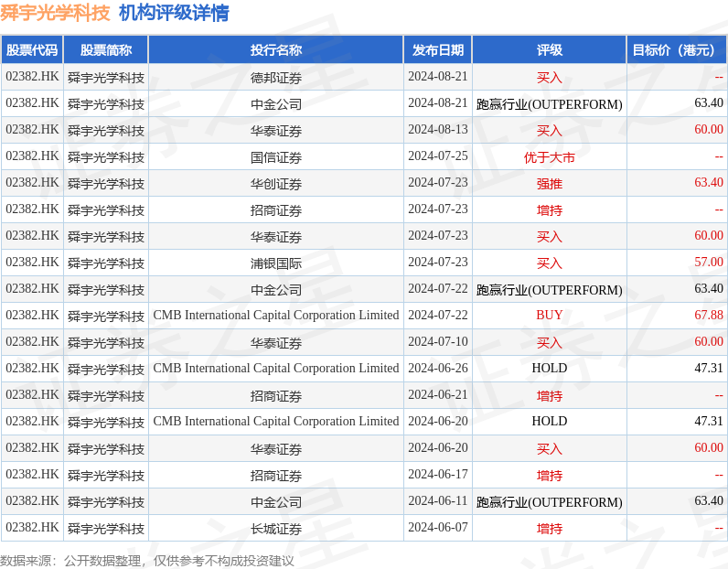Click 02382.HK code in the 德邦证券 row

(32, 76)
